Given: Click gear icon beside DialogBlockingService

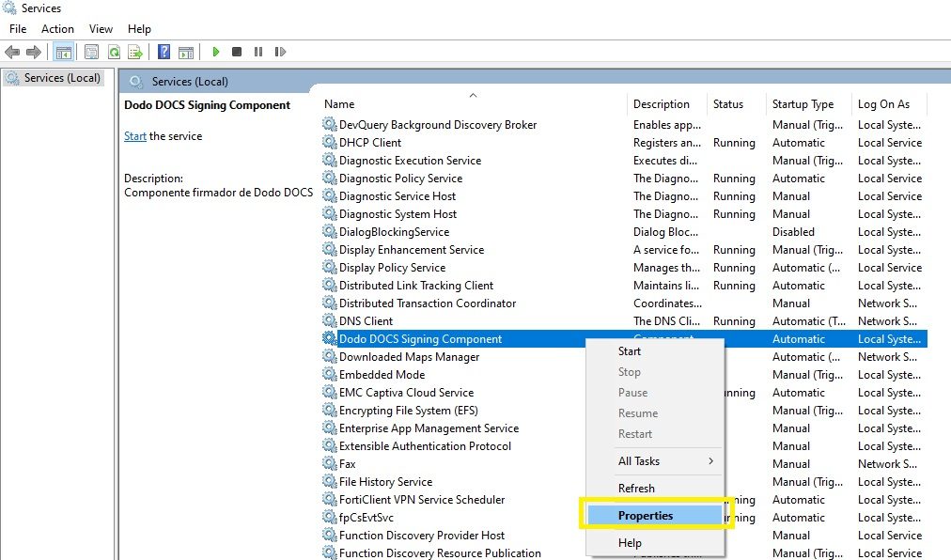Looking at the screenshot, I should click(329, 231).
